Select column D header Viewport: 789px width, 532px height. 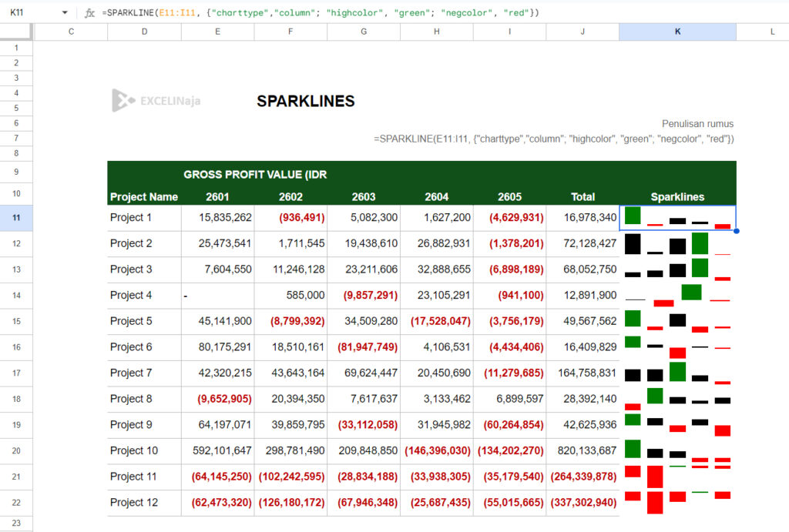point(144,32)
